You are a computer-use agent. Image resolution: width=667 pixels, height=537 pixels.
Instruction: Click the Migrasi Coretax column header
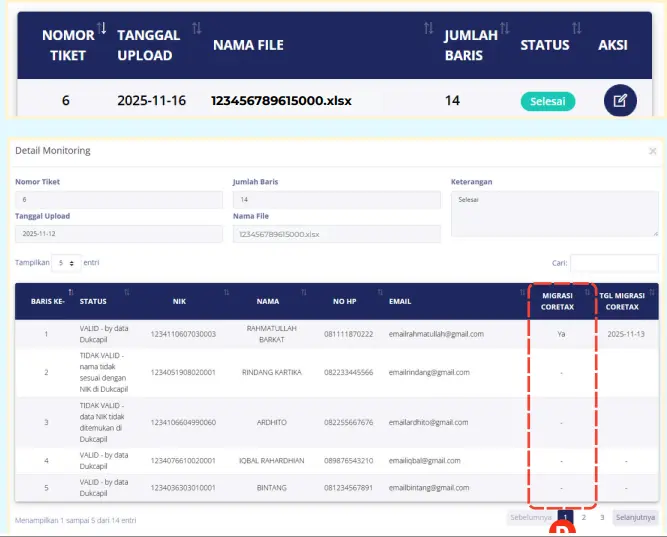point(557,301)
